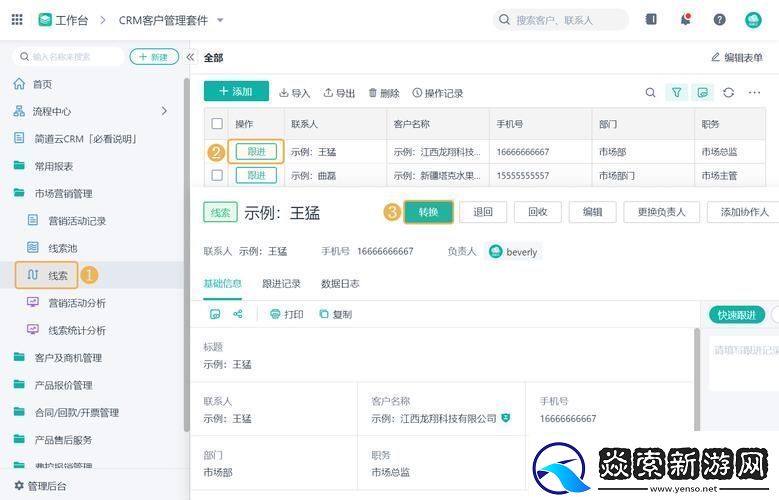The width and height of the screenshot is (779, 500).
Task: Expand 流程中心 with its chevron
Action: (165, 111)
